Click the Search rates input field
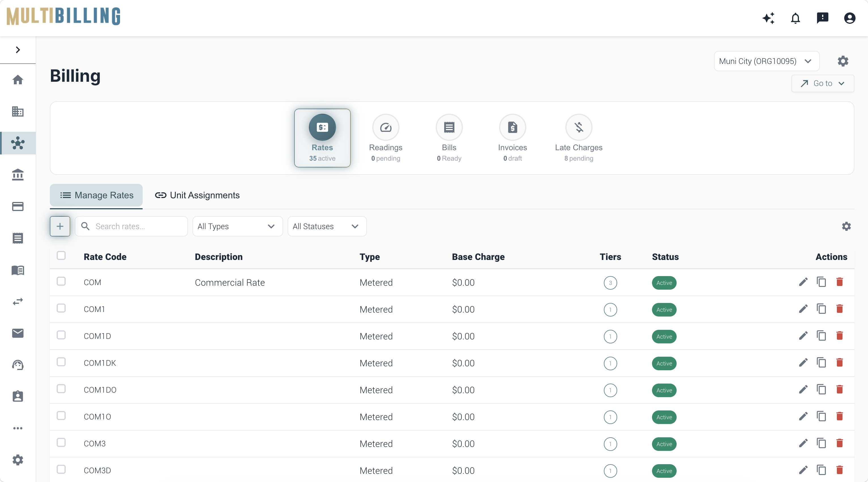Screen dimensions: 868x482 pyautogui.click(x=131, y=227)
